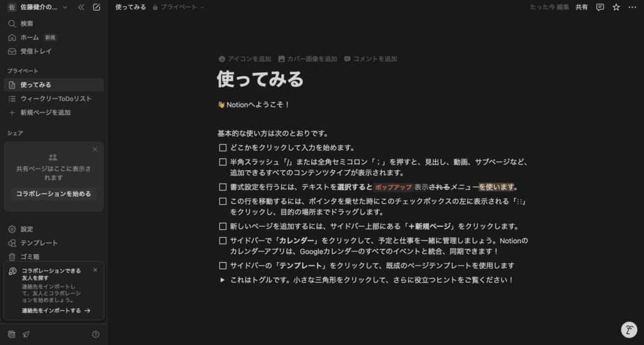Open the workspace switcher 佐藤健介の dropdown
Viewport: 644px width, 345px height.
tap(38, 8)
